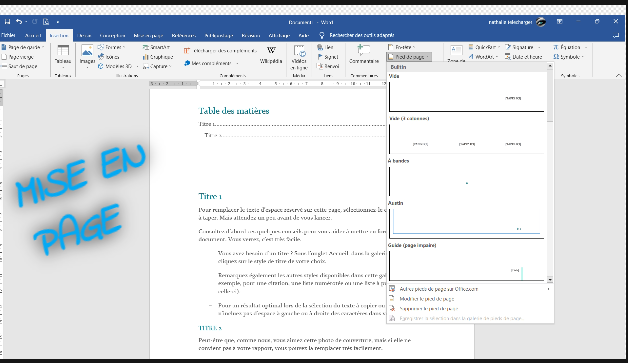Open the QuickPart dropdown

[x=485, y=47]
